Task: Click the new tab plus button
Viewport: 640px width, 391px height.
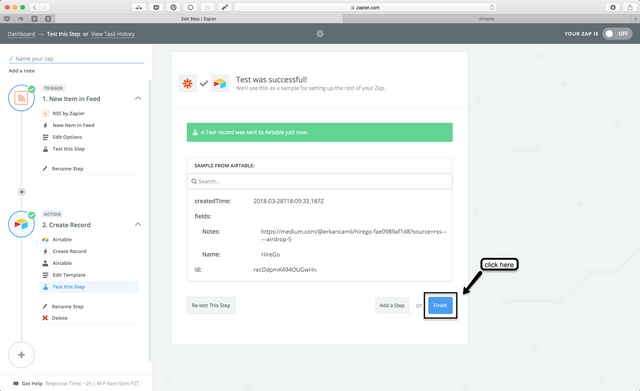Action: tap(635, 19)
